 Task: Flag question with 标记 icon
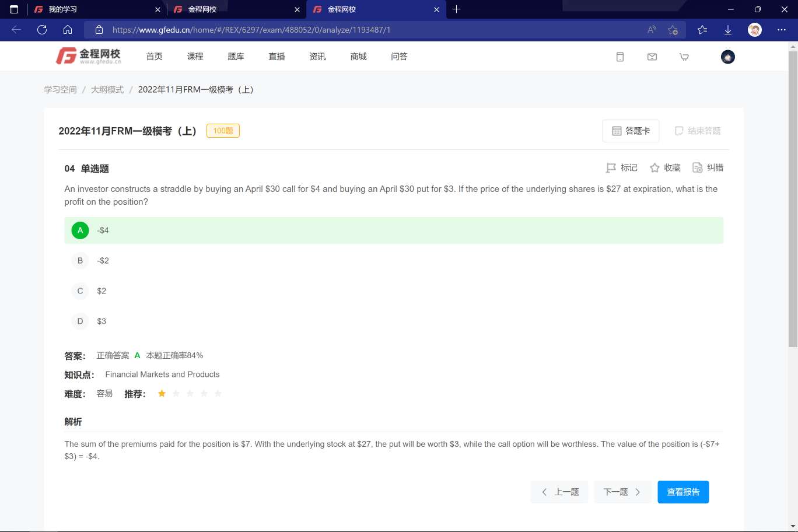click(x=622, y=168)
